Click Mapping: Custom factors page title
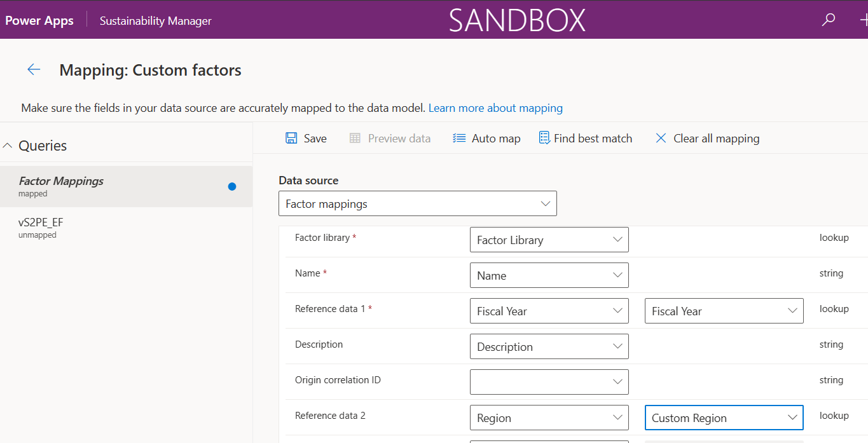The height and width of the screenshot is (443, 868). 151,70
